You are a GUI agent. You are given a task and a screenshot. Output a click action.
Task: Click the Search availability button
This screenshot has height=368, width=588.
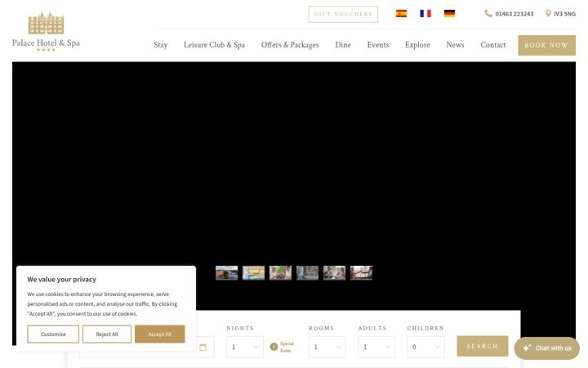[x=483, y=346]
